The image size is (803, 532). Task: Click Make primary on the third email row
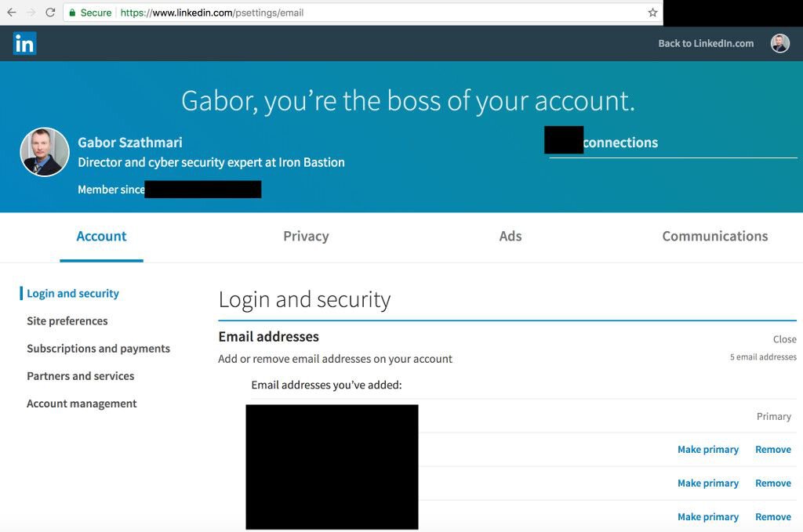click(708, 483)
